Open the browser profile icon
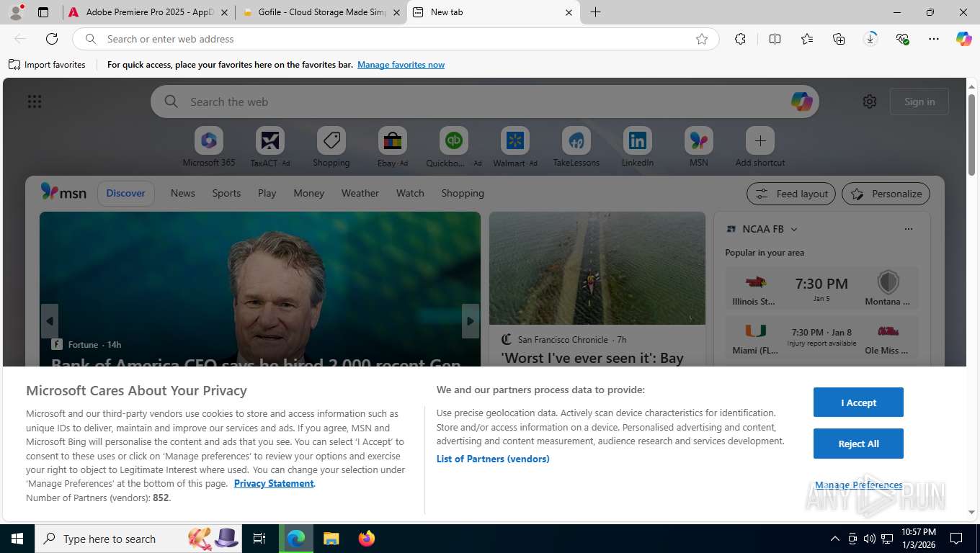980x553 pixels. 16,12
